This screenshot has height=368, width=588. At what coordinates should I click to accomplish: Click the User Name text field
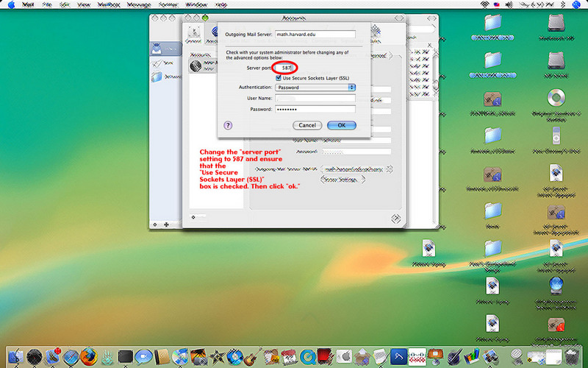315,98
